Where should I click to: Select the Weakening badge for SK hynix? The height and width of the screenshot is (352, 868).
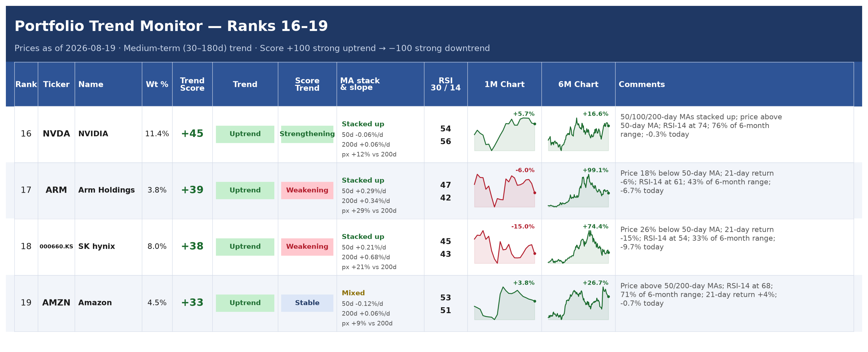pyautogui.click(x=307, y=247)
